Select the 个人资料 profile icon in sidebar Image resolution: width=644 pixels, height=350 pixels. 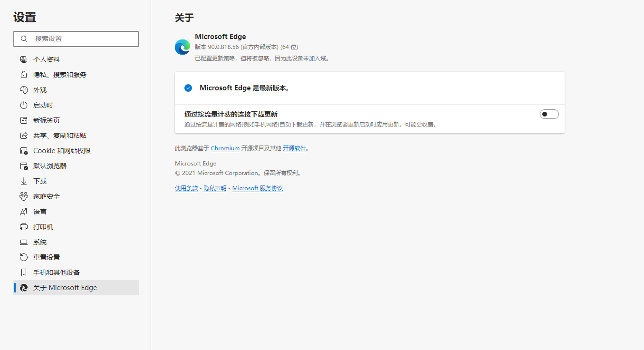[24, 59]
